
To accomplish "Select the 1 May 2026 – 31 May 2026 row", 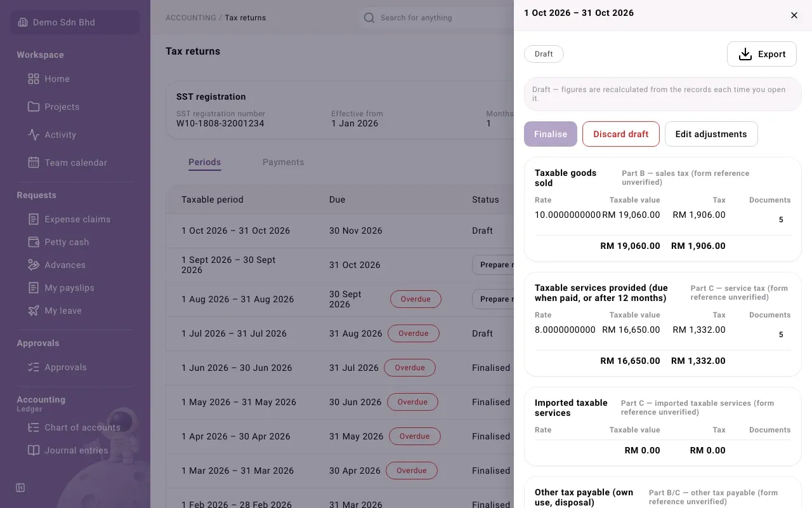I will pyautogui.click(x=340, y=402).
